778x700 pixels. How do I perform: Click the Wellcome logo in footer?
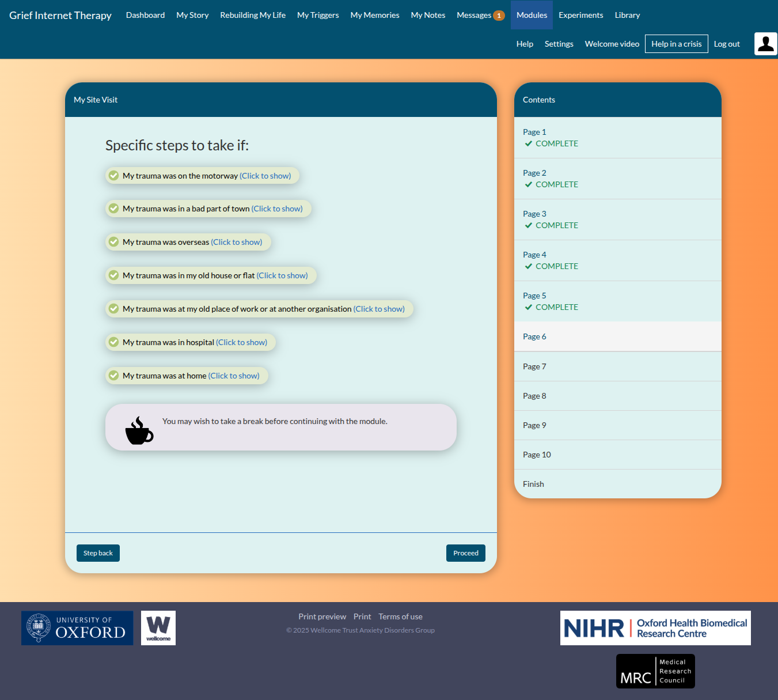(158, 628)
